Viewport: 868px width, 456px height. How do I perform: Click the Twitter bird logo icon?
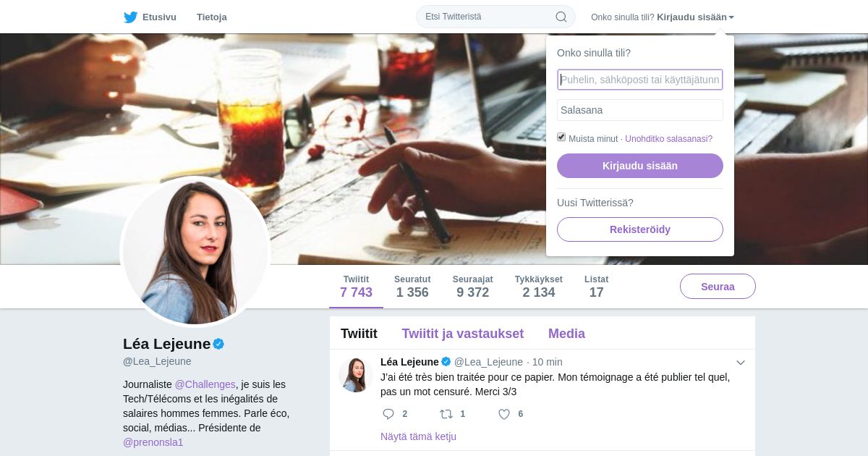[x=130, y=17]
